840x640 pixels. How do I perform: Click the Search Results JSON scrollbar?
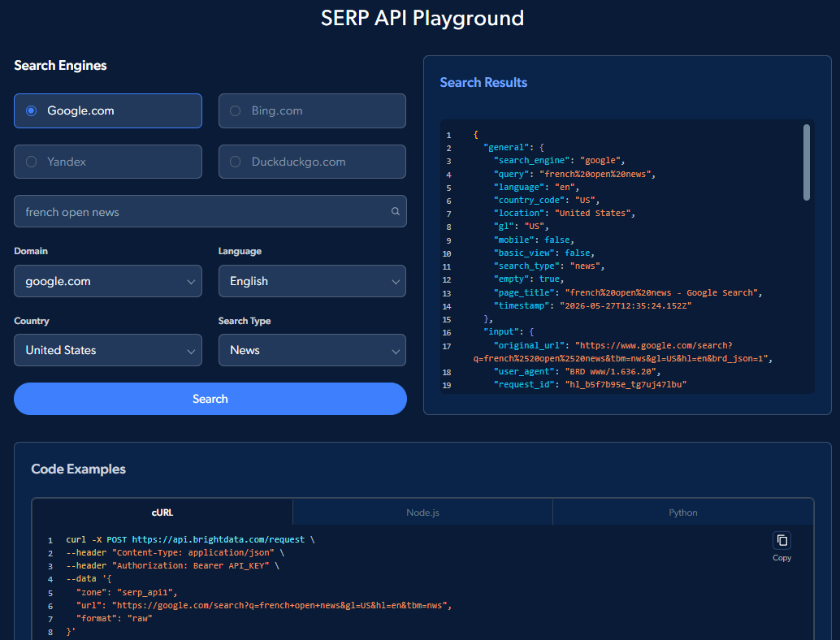(806, 162)
